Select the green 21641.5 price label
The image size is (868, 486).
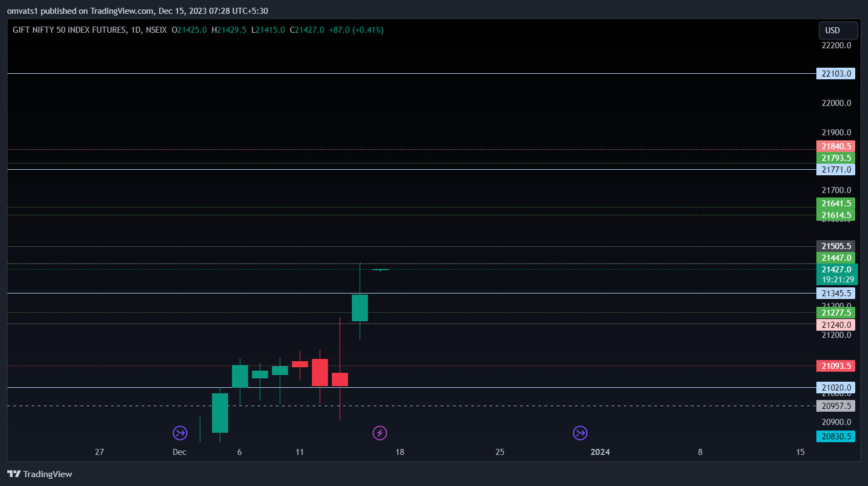coord(835,204)
